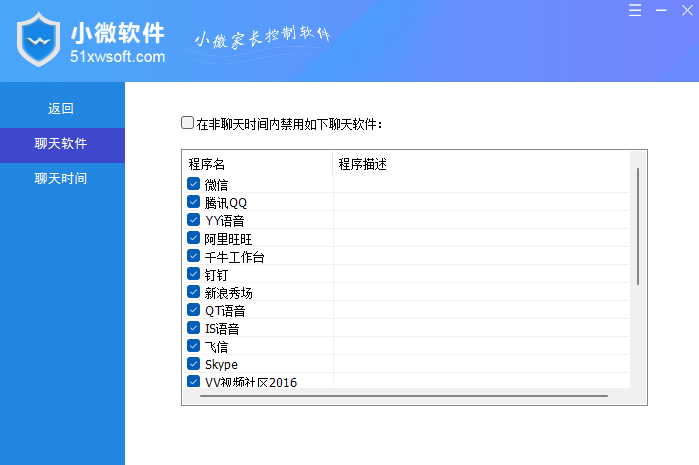This screenshot has width=699, height=465.
Task: Click the 51xwsoft.com text in header
Action: click(x=118, y=57)
